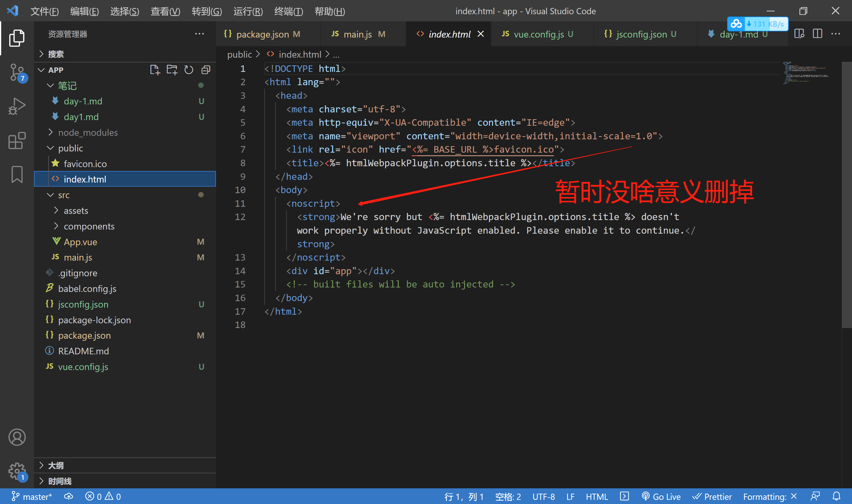This screenshot has width=852, height=504.
Task: Click the New File icon in APP header
Action: [x=155, y=70]
